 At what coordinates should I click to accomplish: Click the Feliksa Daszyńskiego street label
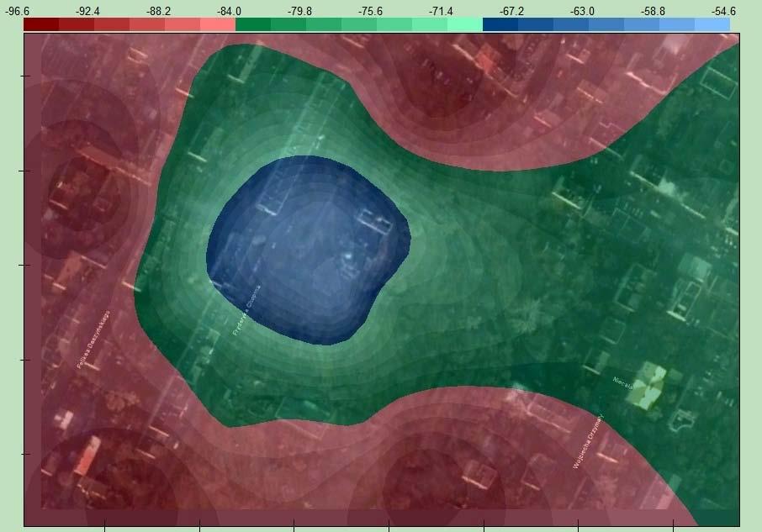tap(93, 340)
